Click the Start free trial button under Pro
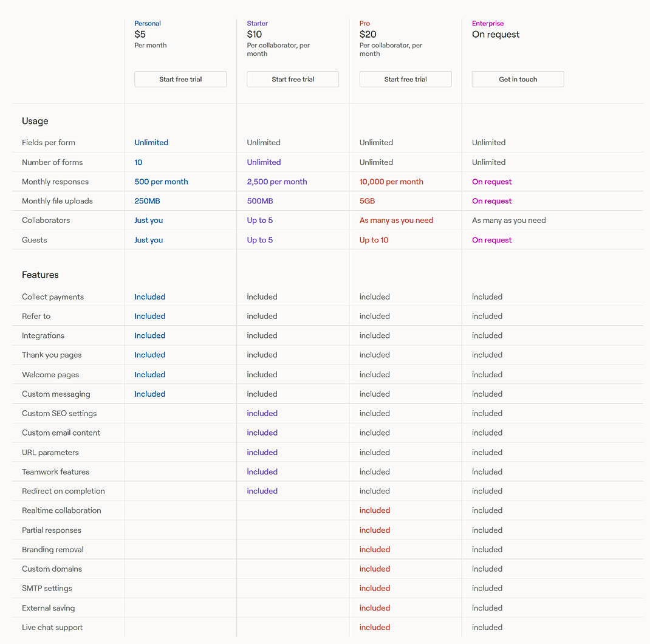The height and width of the screenshot is (644, 650). click(x=405, y=79)
